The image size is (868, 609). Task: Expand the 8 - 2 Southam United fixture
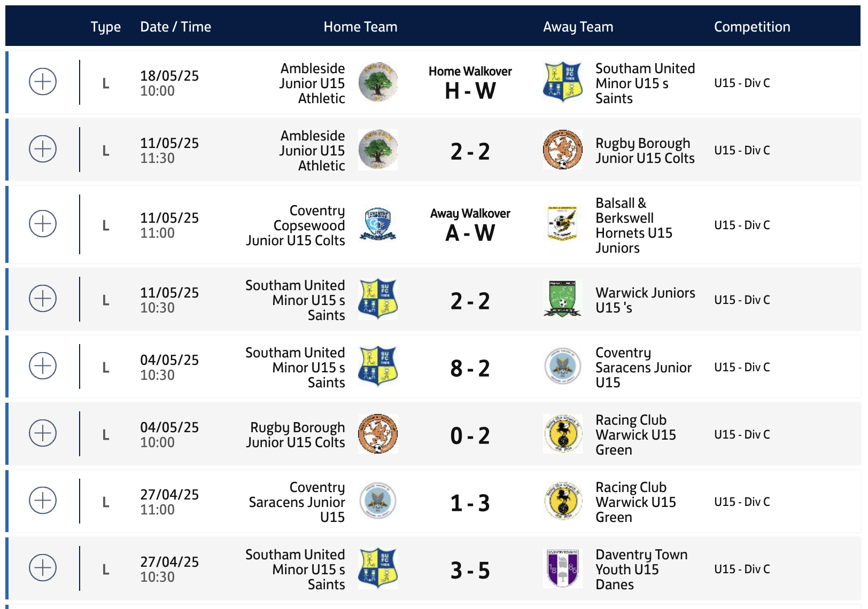[43, 366]
